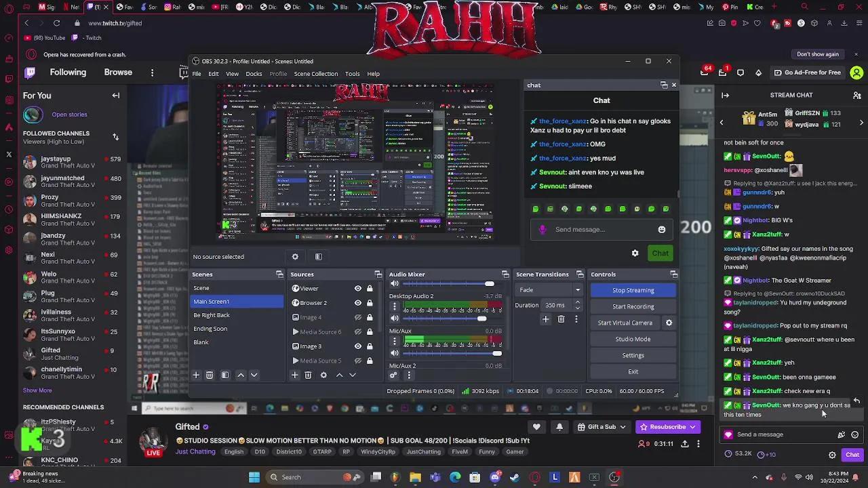The width and height of the screenshot is (868, 488).
Task: Show the Media Source 6 source
Action: (x=358, y=332)
